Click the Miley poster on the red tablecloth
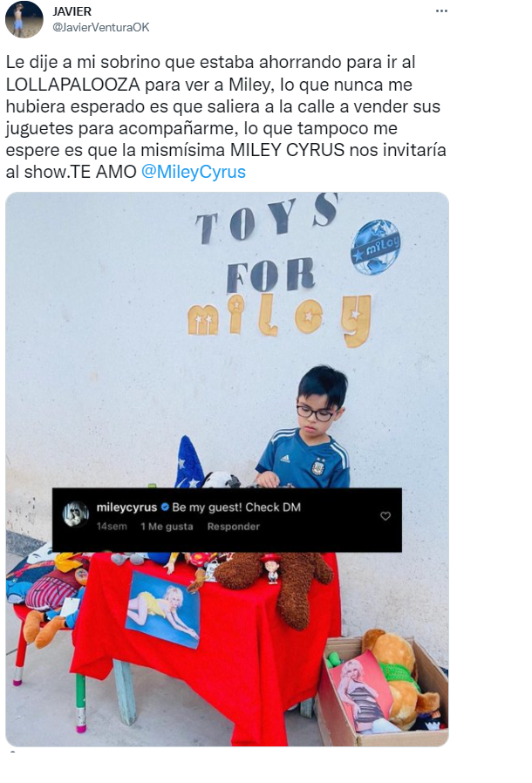532x783 pixels. tap(163, 609)
